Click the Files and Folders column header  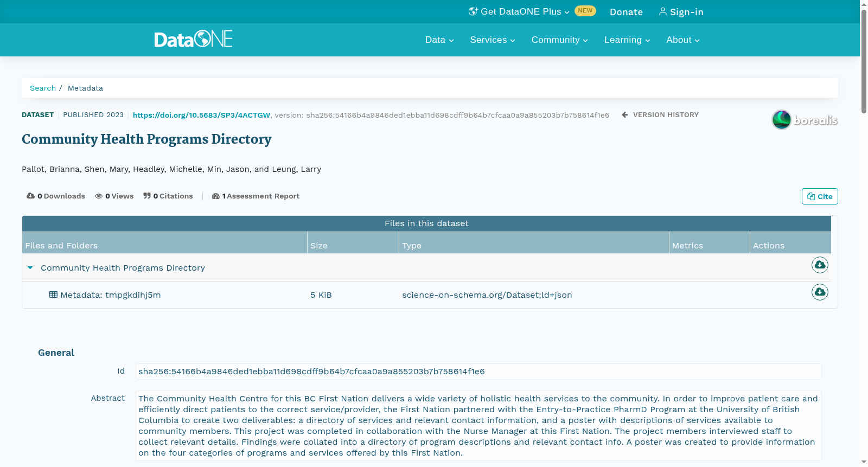164,243
